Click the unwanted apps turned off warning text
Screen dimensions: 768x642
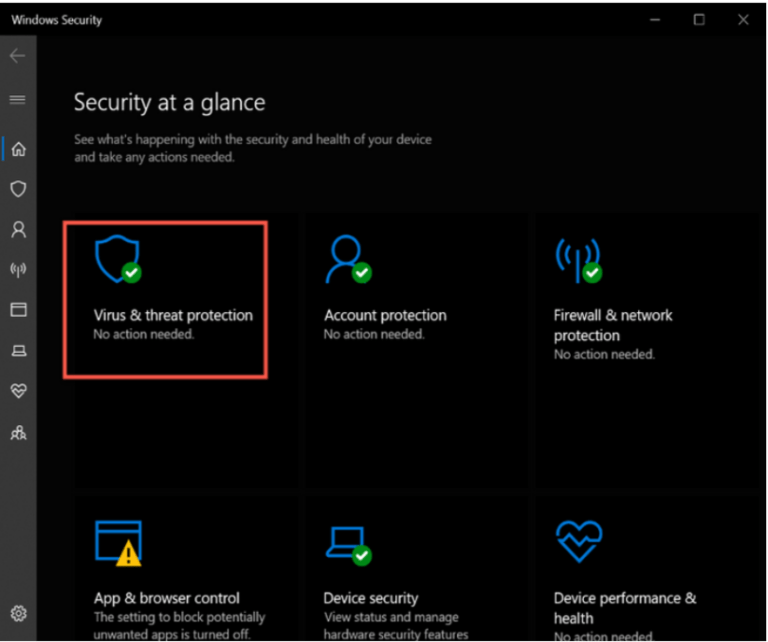pyautogui.click(x=179, y=625)
